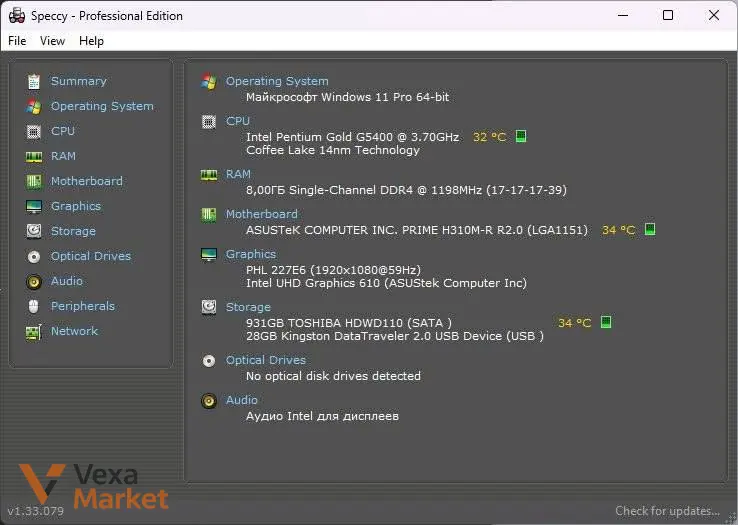Viewport: 738px width, 525px height.
Task: Show RAM details from sidebar
Action: 63,156
